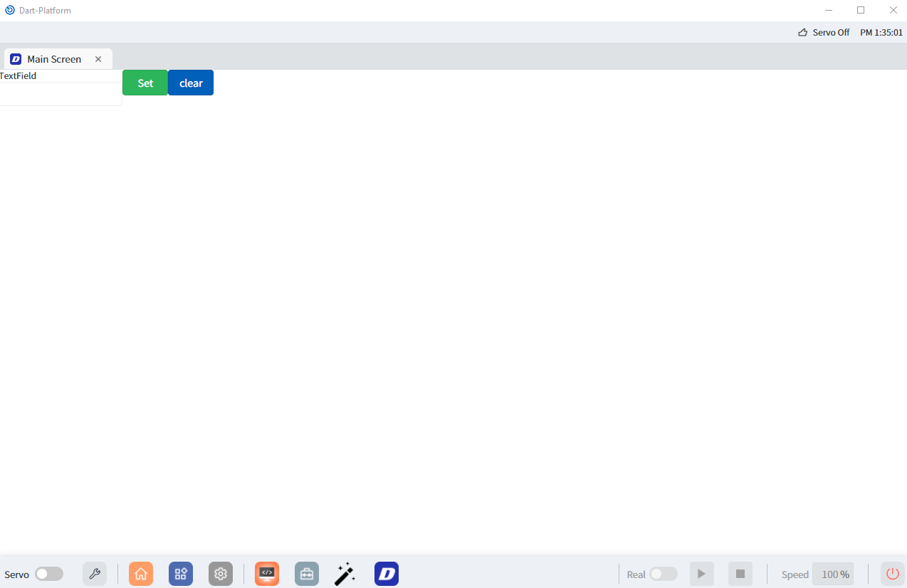Click the wrench tool icon
Image resolution: width=907 pixels, height=588 pixels.
pyautogui.click(x=95, y=574)
